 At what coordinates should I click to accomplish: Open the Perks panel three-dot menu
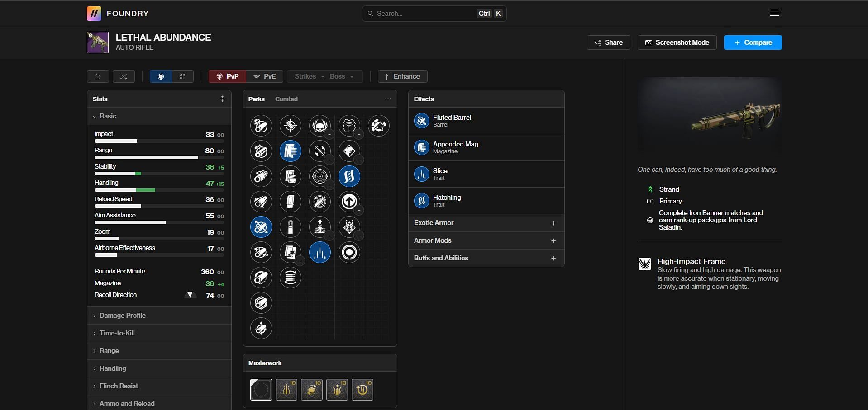point(388,99)
